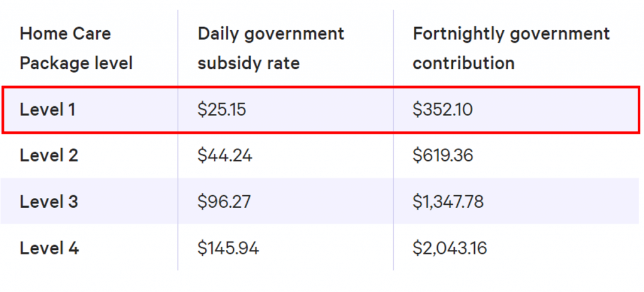This screenshot has width=644, height=292.
Task: Click the "Fortnightly government contribution" header
Action: [x=511, y=48]
